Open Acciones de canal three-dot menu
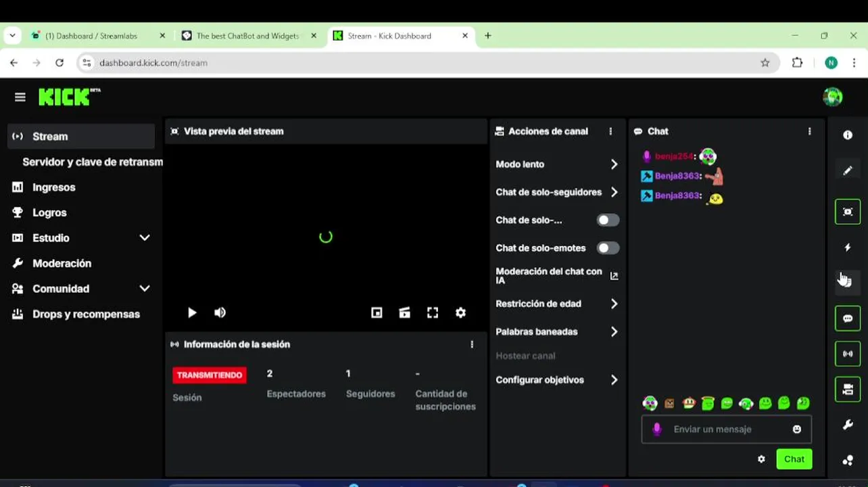The image size is (868, 487). (610, 131)
